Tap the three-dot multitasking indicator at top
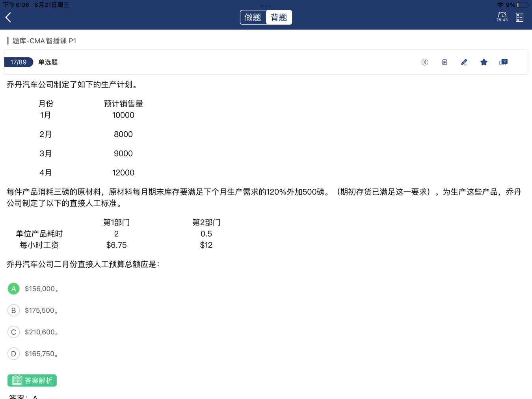 (266, 6)
